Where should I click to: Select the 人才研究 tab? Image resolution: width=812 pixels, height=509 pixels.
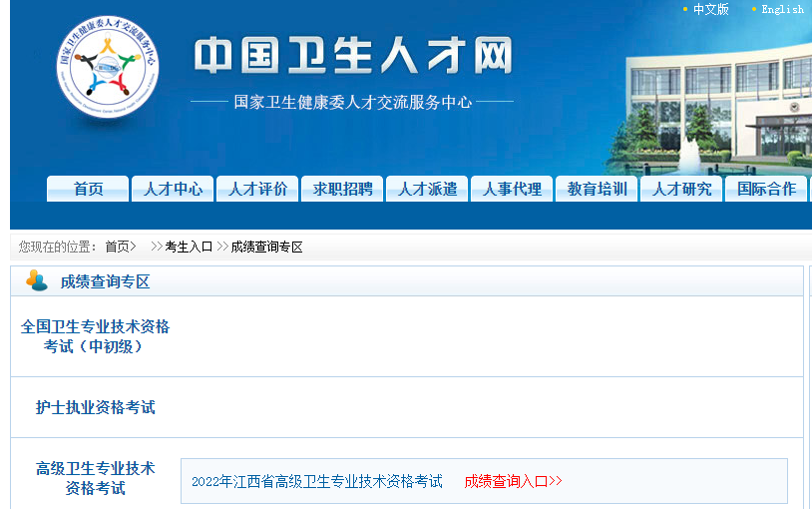coord(681,189)
